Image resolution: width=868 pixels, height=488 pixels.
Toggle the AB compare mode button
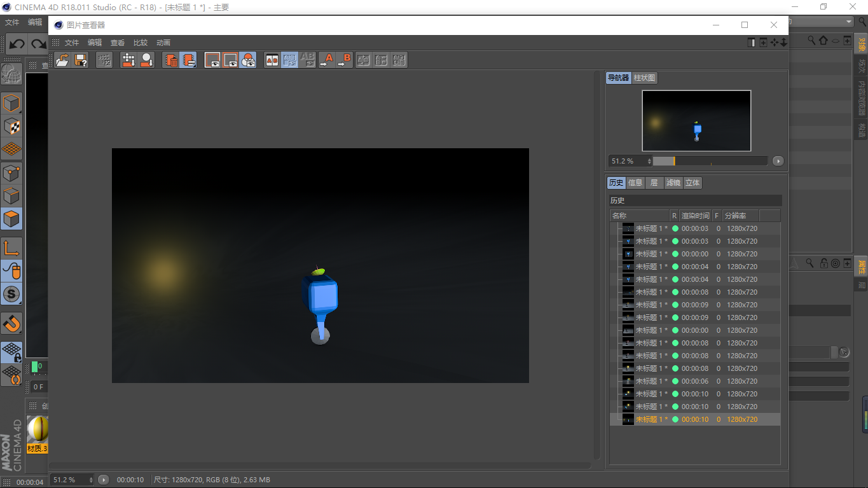(x=272, y=60)
